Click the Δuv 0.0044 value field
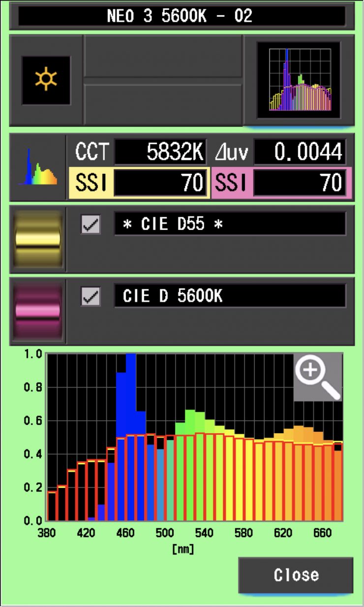The image size is (364, 607). click(300, 153)
